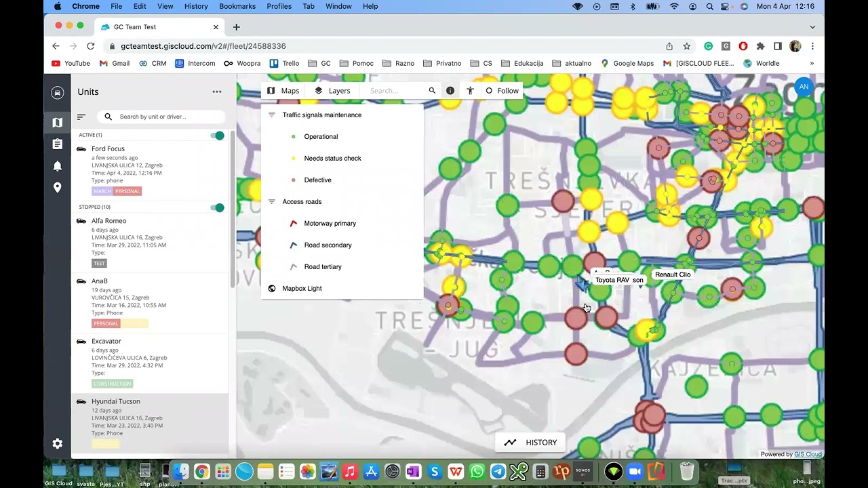Bookmark this page with star icon
Image resolution: width=868 pixels, height=488 pixels.
click(687, 46)
